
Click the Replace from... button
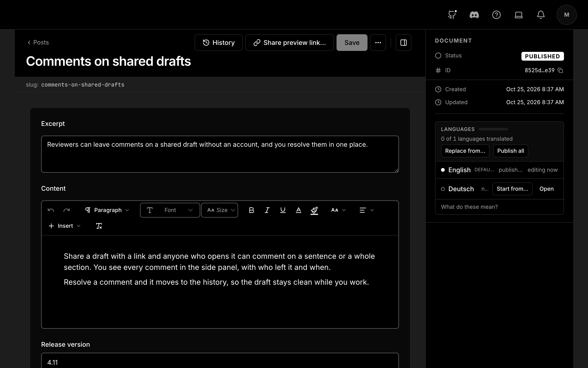point(465,151)
